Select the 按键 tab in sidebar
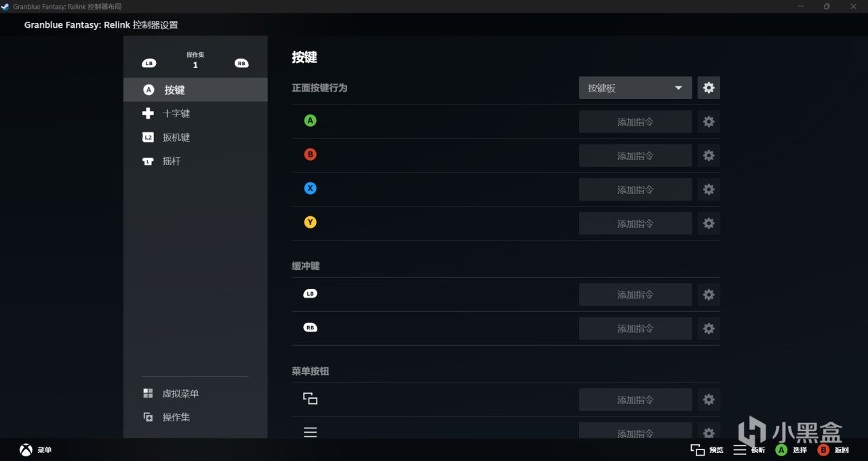Image resolution: width=868 pixels, height=461 pixels. tap(195, 90)
